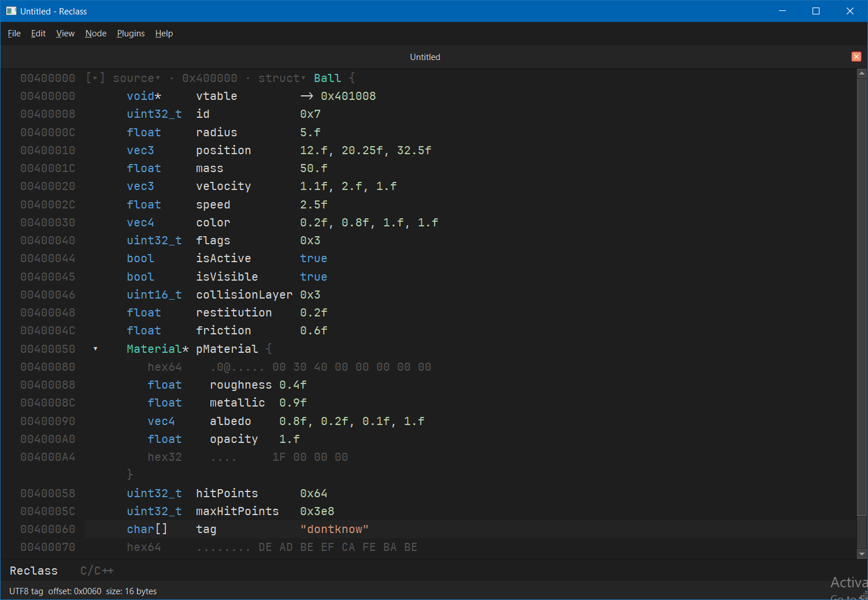Open the Edit menu

click(38, 33)
